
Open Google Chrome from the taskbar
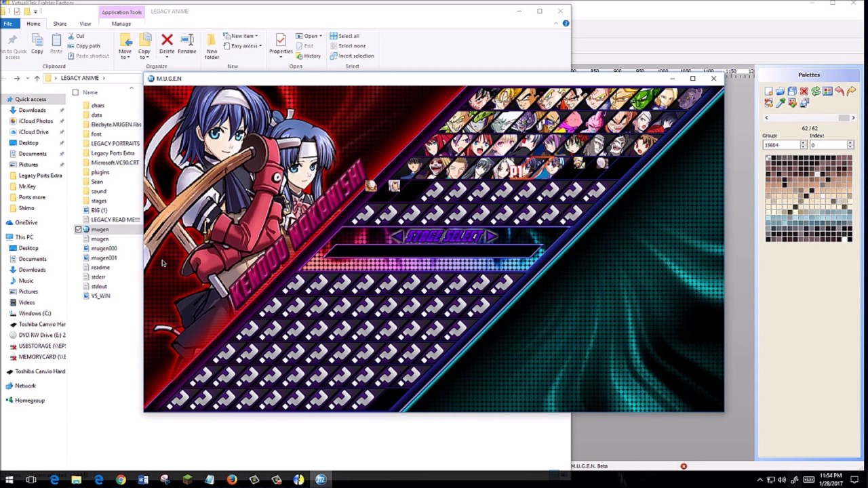tap(121, 480)
